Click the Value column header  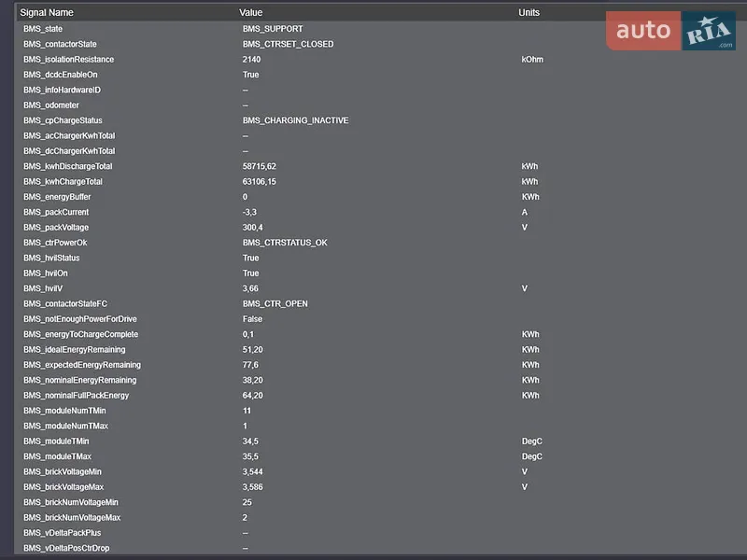pos(250,13)
